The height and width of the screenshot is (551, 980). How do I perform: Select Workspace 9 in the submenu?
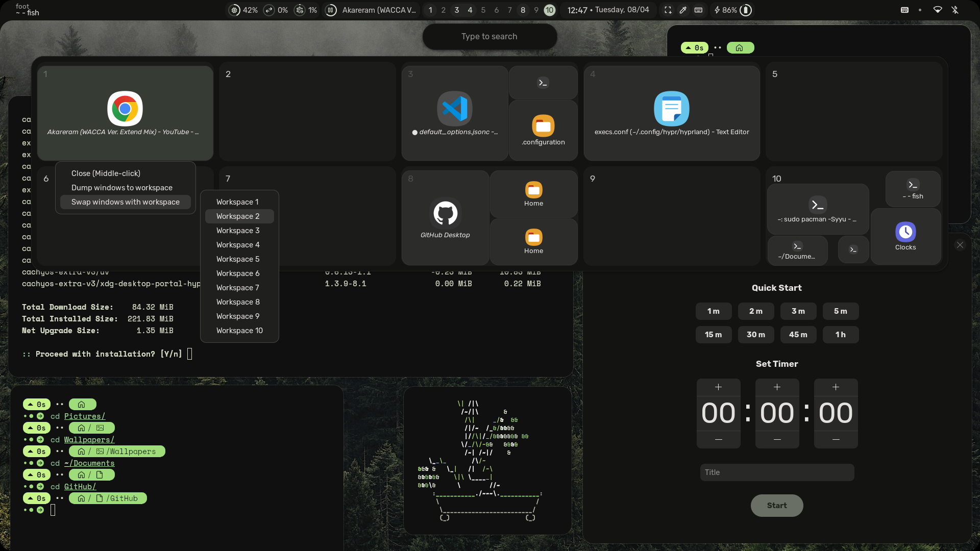[x=239, y=316]
